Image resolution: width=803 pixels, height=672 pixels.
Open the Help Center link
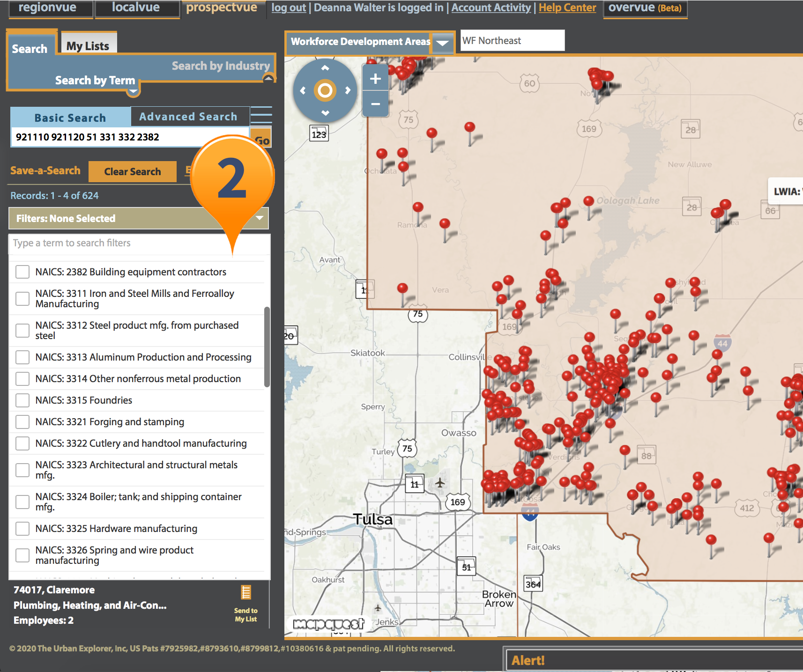click(x=567, y=7)
